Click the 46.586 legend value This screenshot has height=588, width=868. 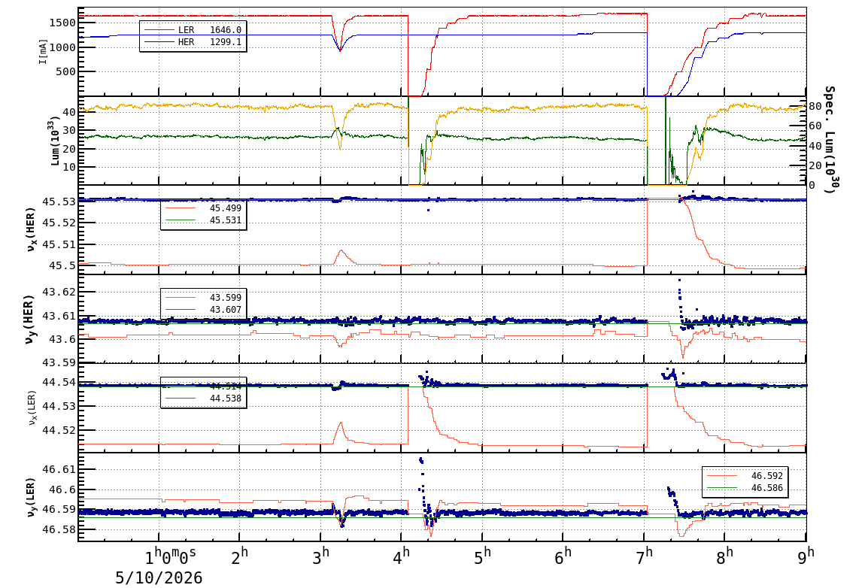[766, 488]
